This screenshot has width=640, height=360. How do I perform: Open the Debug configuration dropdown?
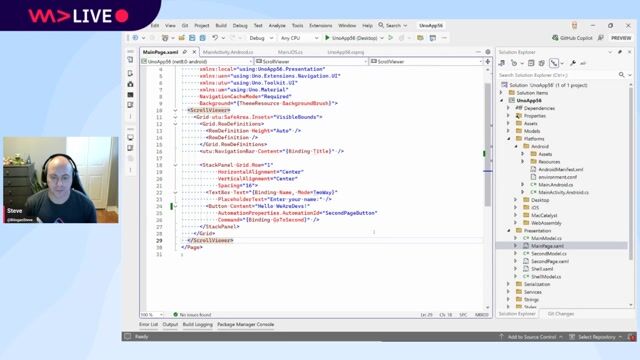tap(261, 38)
